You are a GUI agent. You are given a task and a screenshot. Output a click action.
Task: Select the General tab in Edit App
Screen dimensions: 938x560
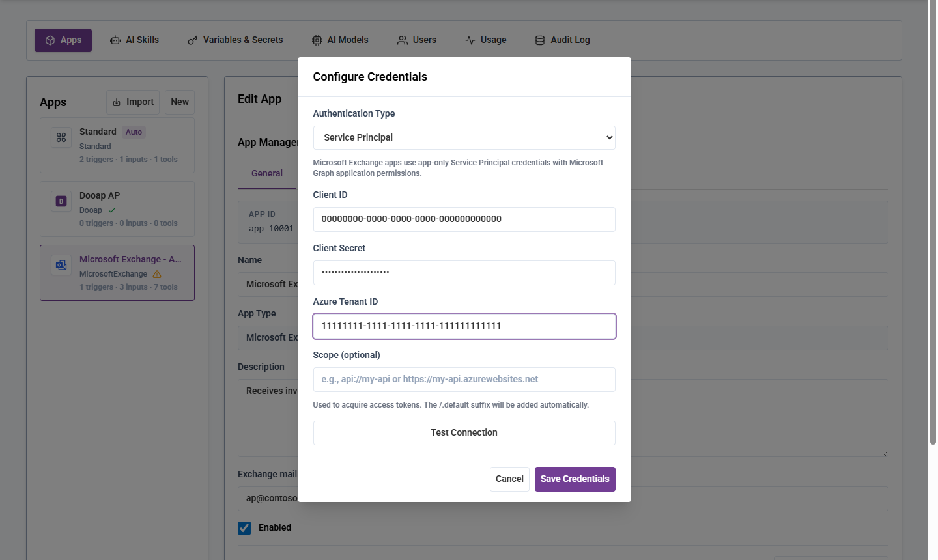tap(267, 174)
